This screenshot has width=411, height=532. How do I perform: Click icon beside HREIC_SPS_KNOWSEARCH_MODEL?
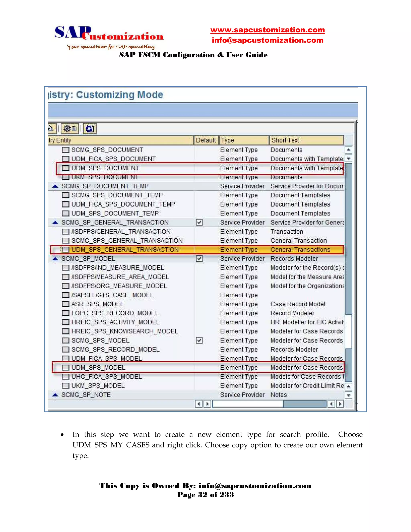[65, 331]
